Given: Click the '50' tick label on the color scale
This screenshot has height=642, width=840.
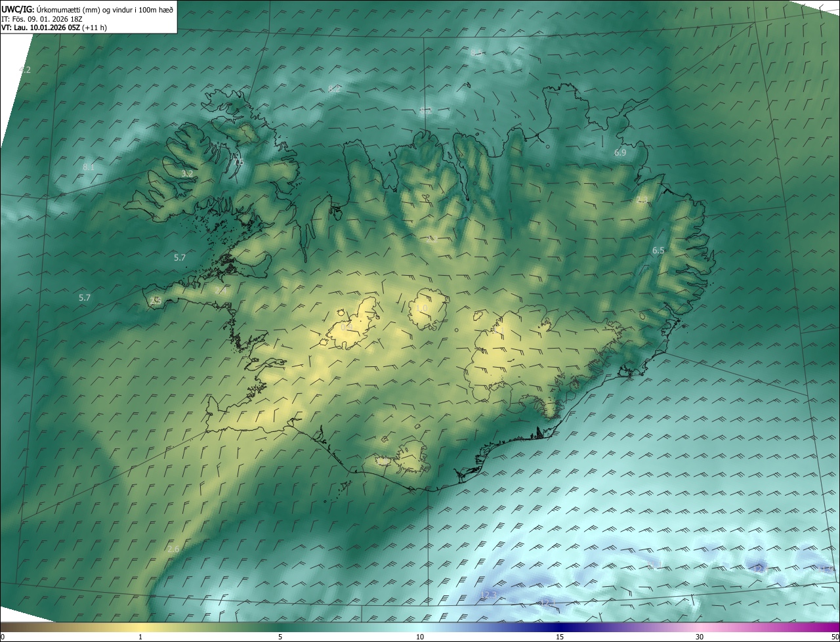Looking at the screenshot, I should [835, 637].
